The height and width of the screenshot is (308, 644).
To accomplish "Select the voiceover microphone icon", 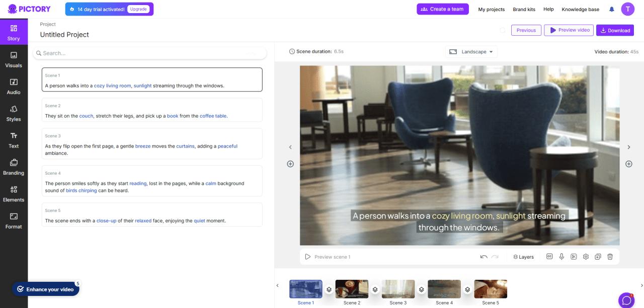I will 561,256.
